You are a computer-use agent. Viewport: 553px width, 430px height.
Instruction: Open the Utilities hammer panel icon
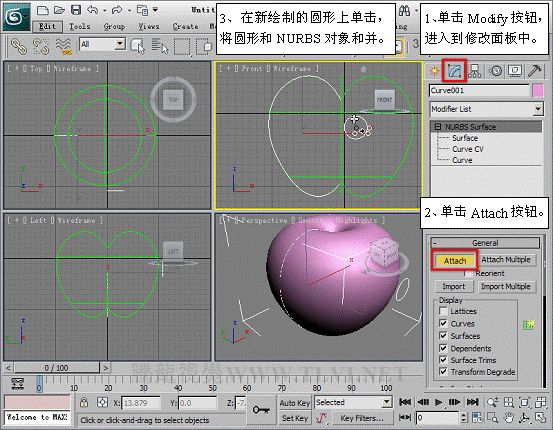coord(534,71)
